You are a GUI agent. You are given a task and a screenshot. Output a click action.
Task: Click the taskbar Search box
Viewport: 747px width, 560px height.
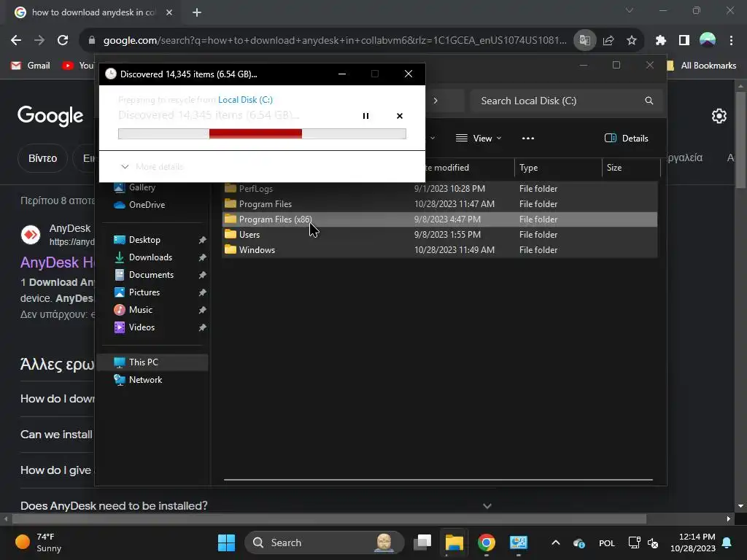pos(324,542)
